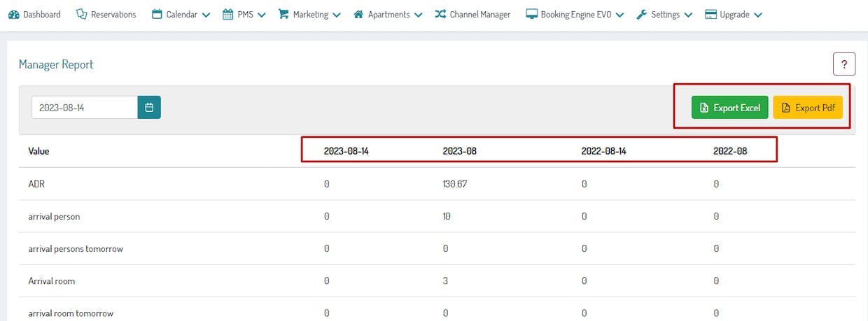Expand the Apartments dropdown arrow
The width and height of the screenshot is (868, 321).
(418, 15)
